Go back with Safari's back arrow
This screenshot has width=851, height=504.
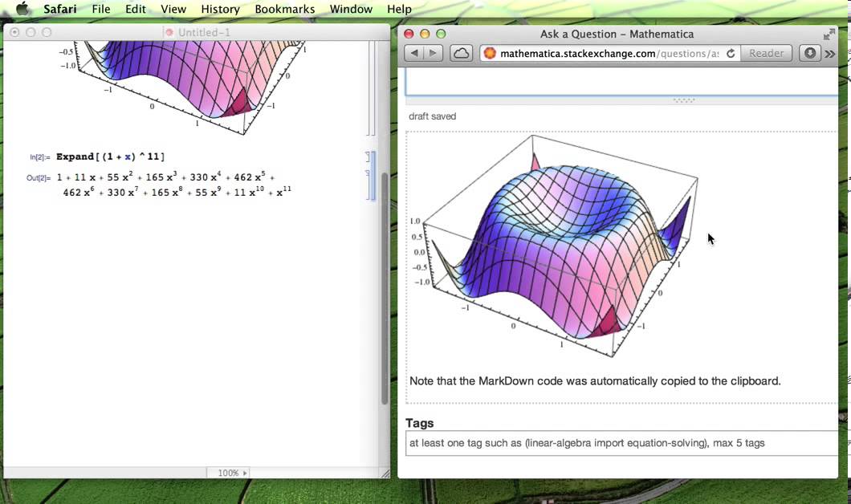pos(414,53)
